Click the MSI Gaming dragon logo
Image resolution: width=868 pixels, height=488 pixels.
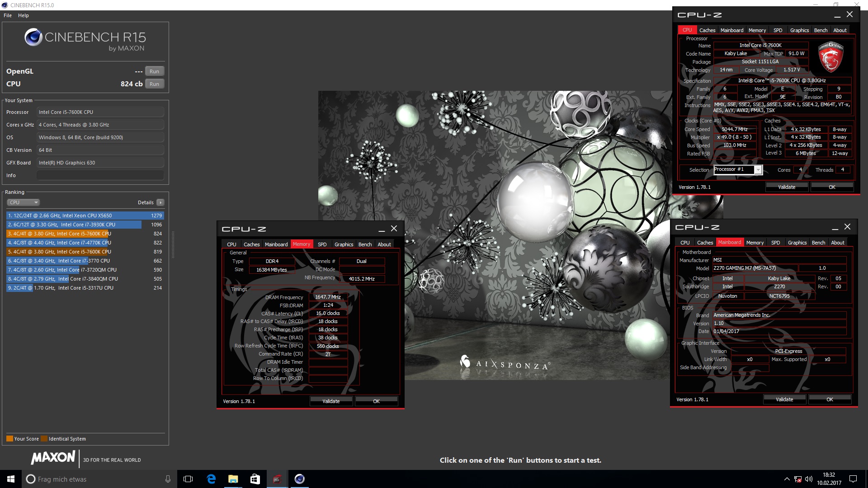click(831, 58)
